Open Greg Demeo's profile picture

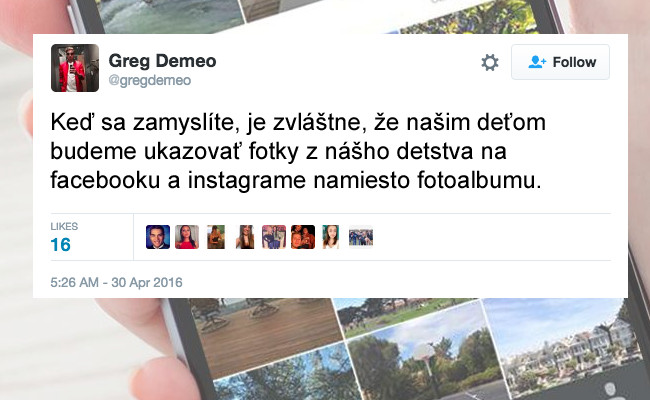[x=75, y=68]
